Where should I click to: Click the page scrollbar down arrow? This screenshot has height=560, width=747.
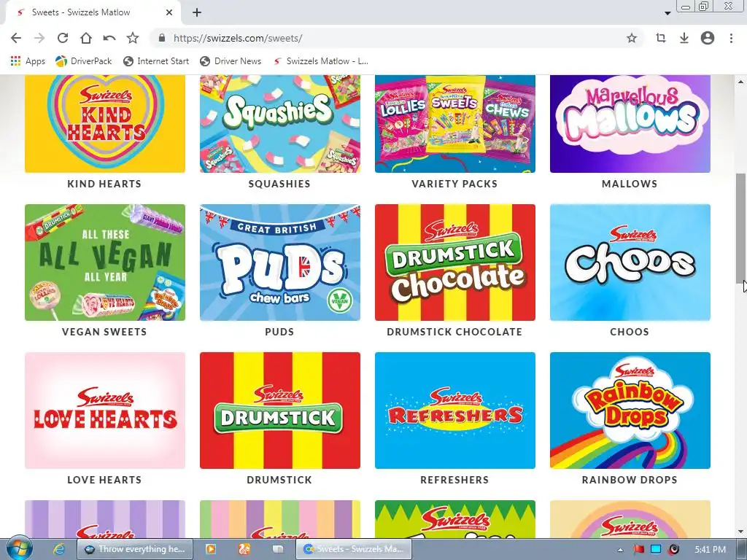[741, 532]
